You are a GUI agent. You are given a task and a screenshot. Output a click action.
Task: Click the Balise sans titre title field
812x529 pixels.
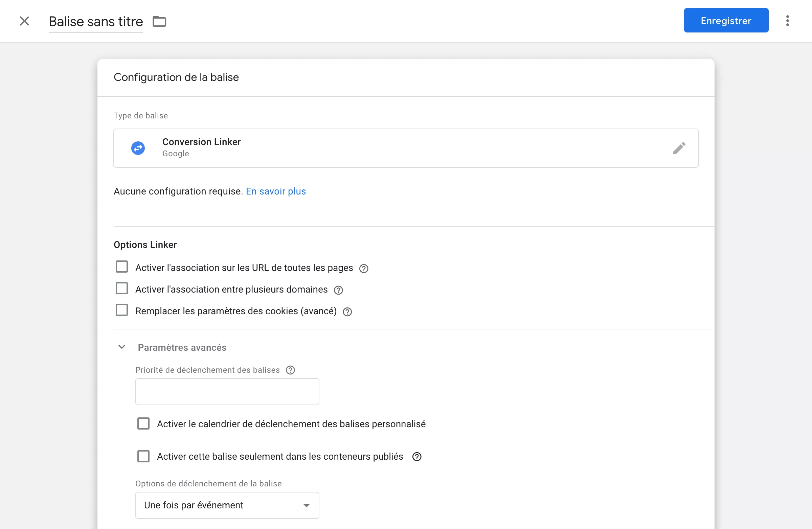[x=96, y=21]
